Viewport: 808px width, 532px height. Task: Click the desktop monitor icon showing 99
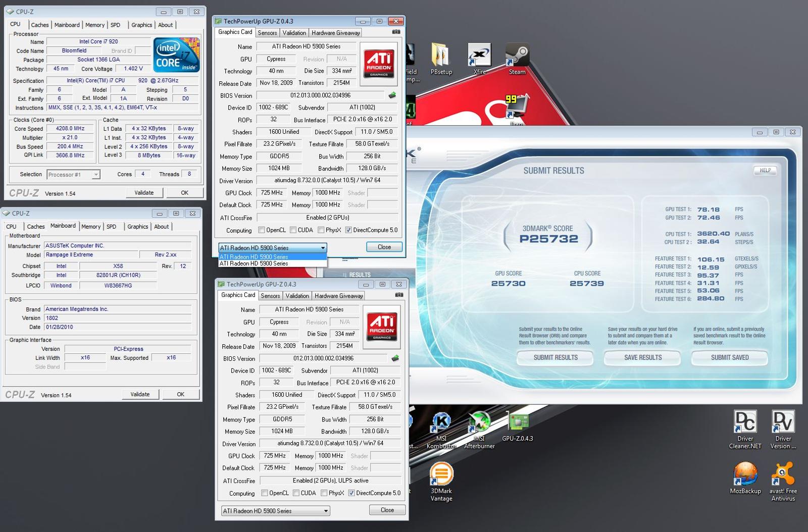(517, 107)
